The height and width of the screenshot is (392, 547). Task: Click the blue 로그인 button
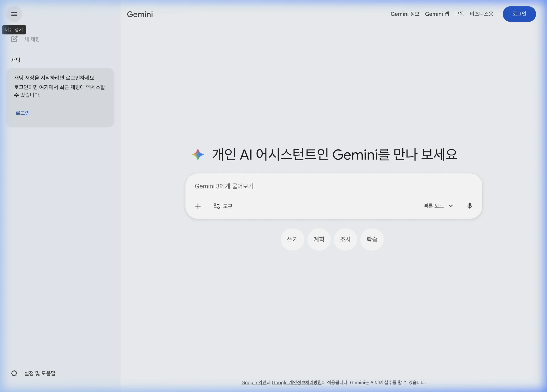pos(519,14)
